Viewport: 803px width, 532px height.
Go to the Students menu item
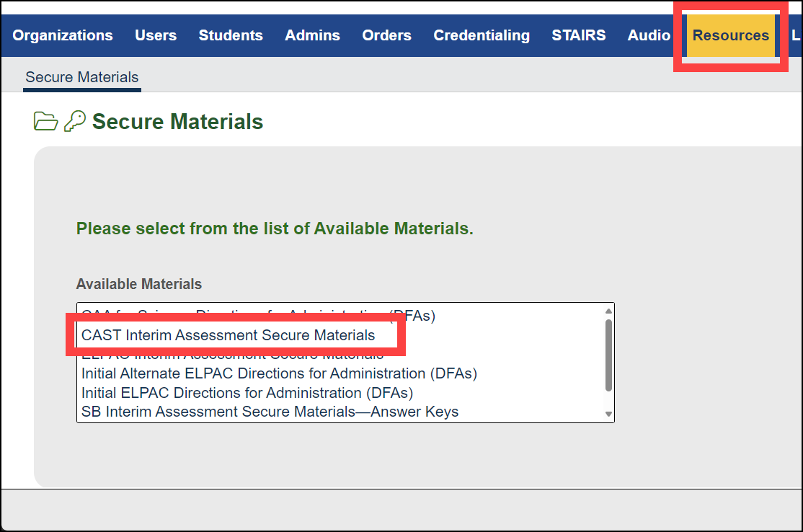231,35
